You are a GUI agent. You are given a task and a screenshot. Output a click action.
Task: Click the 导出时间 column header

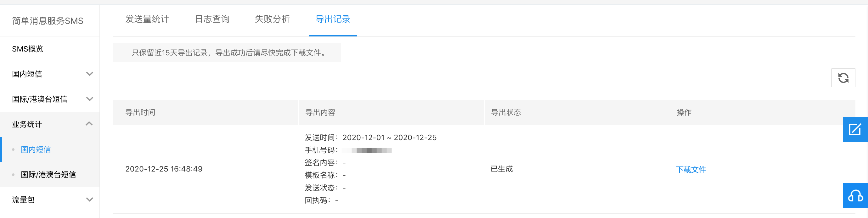pyautogui.click(x=140, y=112)
